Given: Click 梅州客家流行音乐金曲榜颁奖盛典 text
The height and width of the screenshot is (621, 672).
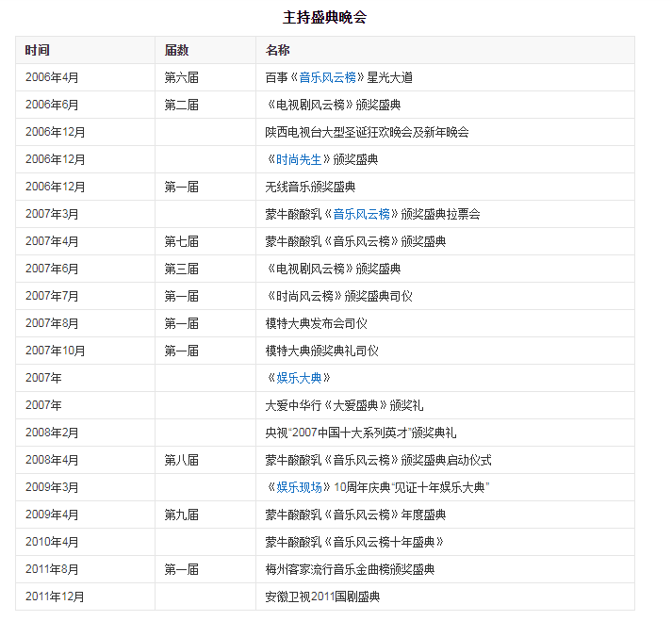Looking at the screenshot, I should click(x=350, y=569).
